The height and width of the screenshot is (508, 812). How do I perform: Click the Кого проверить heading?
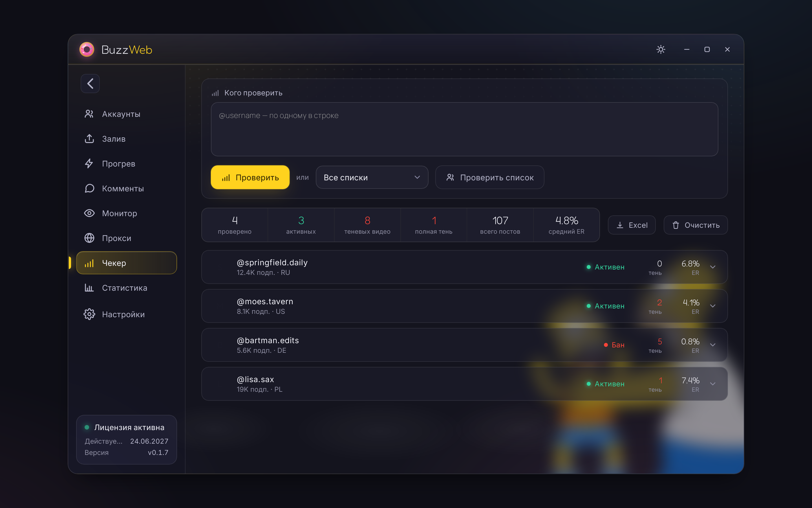(253, 93)
